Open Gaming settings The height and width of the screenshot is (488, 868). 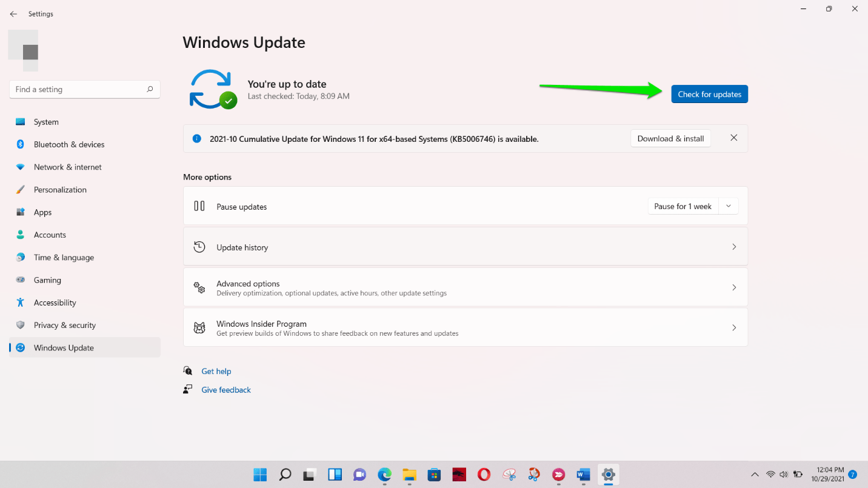[48, 279]
